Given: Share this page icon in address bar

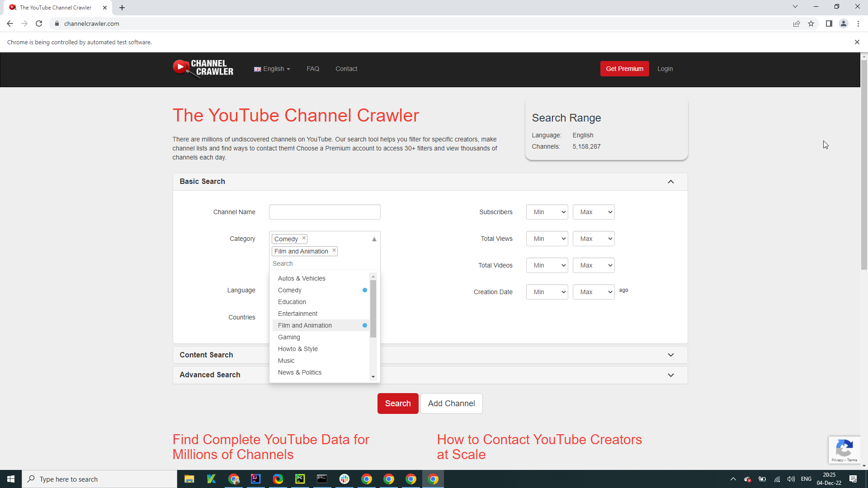Looking at the screenshot, I should [797, 23].
